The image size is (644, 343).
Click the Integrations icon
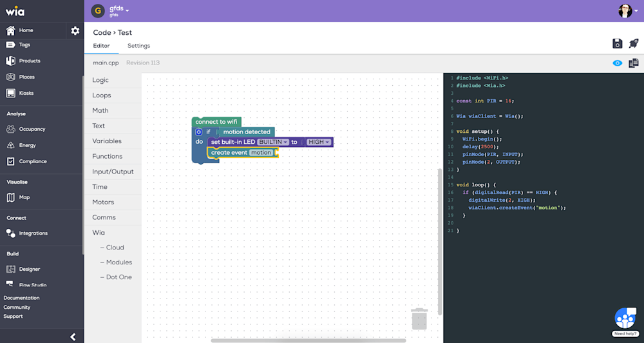pos(11,233)
